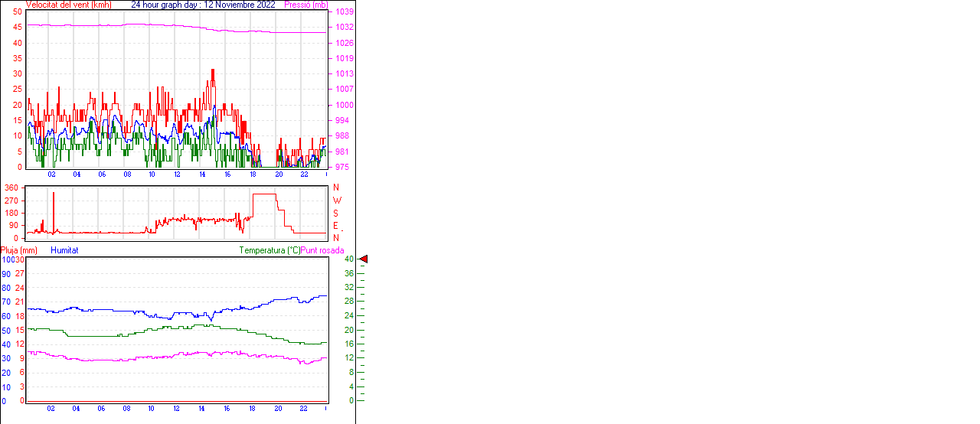Image resolution: width=980 pixels, height=424 pixels.
Task: Click the tall wind direction spike near hour 02
Action: [54, 195]
